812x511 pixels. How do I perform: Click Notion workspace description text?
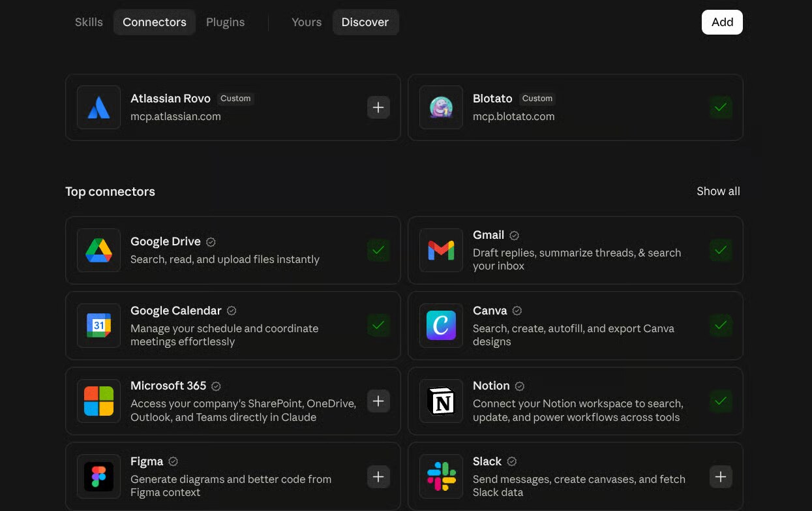click(x=578, y=410)
